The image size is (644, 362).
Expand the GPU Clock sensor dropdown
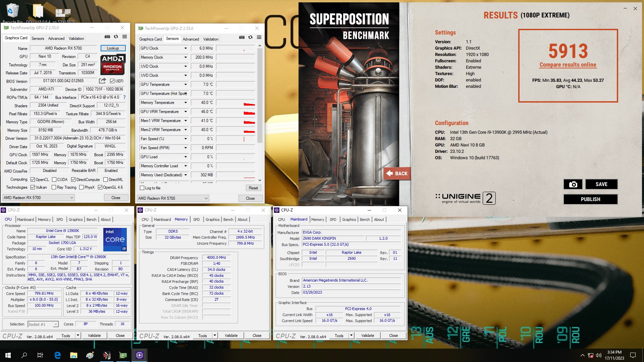(x=185, y=48)
